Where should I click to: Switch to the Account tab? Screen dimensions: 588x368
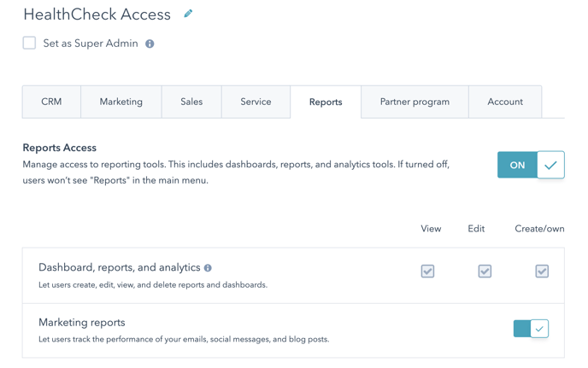[505, 102]
